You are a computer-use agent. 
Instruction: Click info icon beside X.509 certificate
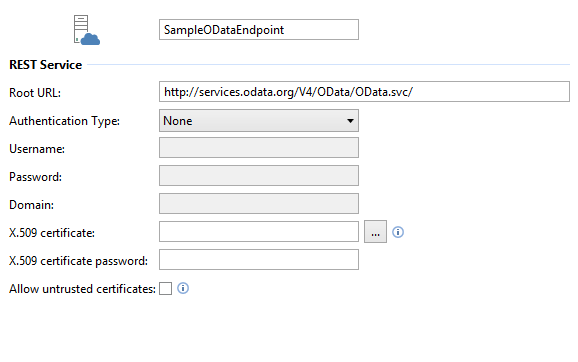tap(398, 232)
